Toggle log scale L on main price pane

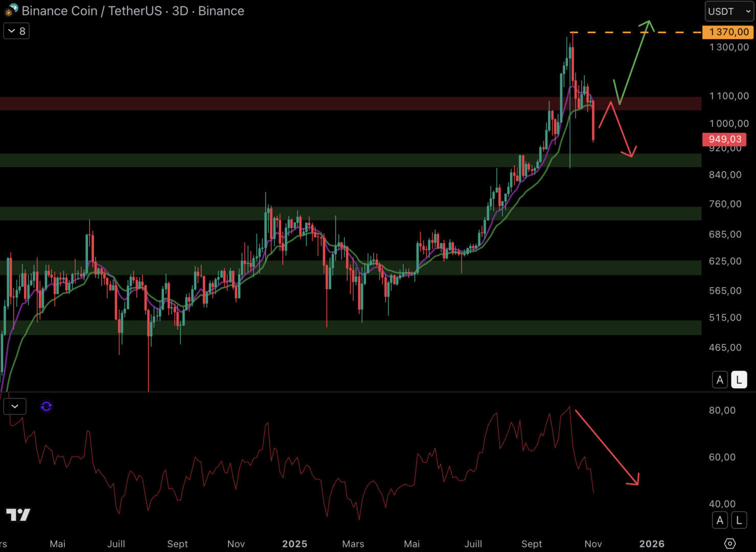[739, 380]
